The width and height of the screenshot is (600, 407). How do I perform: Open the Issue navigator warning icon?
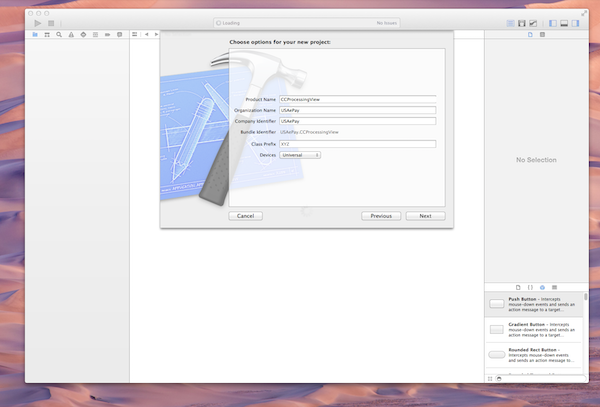pyautogui.click(x=71, y=34)
